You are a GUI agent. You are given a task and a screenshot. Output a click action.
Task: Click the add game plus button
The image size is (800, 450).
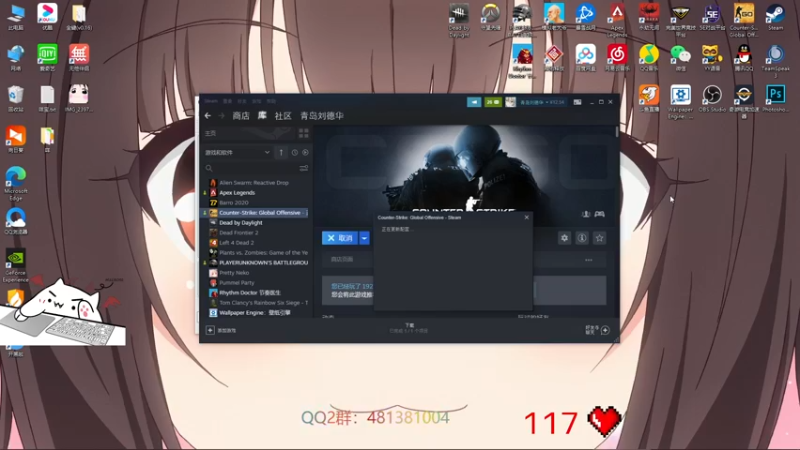click(210, 330)
